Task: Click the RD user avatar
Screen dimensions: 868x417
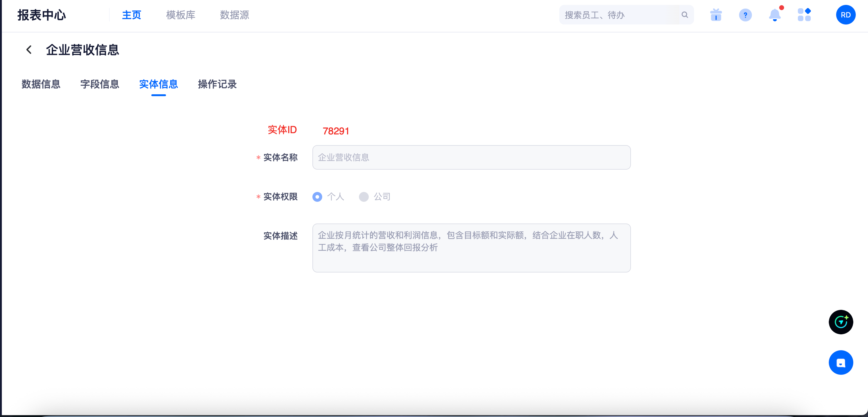Action: [x=845, y=15]
